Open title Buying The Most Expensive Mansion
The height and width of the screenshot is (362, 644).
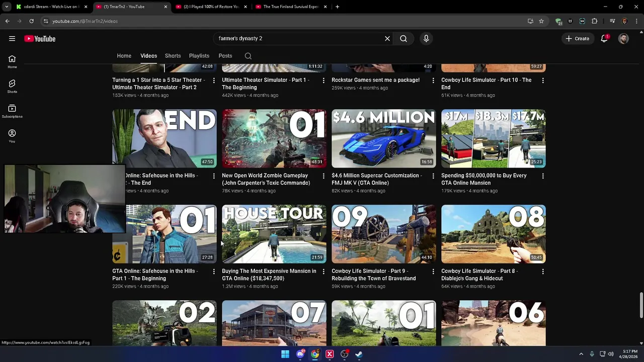269,275
